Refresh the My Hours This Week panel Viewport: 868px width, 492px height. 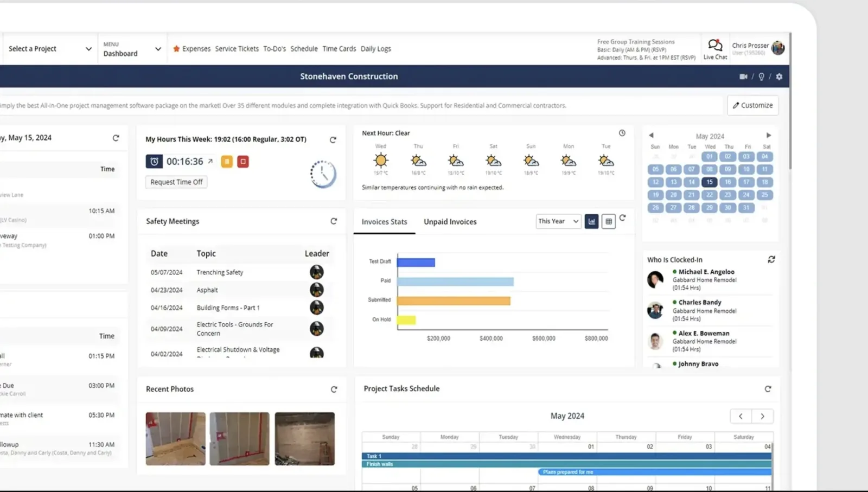point(333,140)
